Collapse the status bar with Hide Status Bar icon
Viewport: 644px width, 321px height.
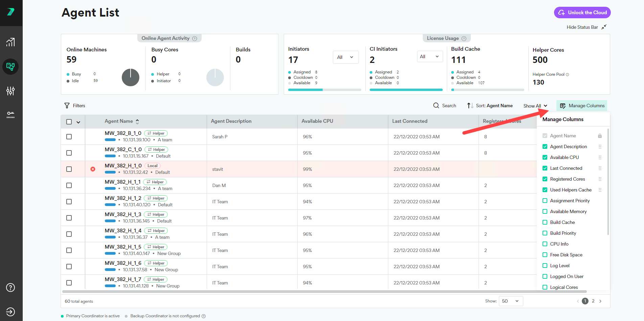click(x=604, y=27)
